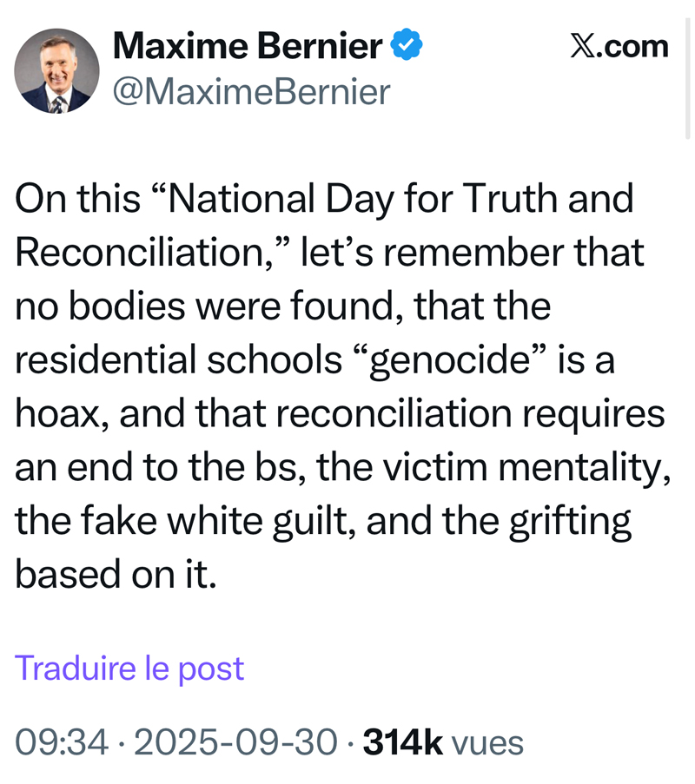
Task: Click the "vues" label beside the count
Action: click(x=487, y=742)
